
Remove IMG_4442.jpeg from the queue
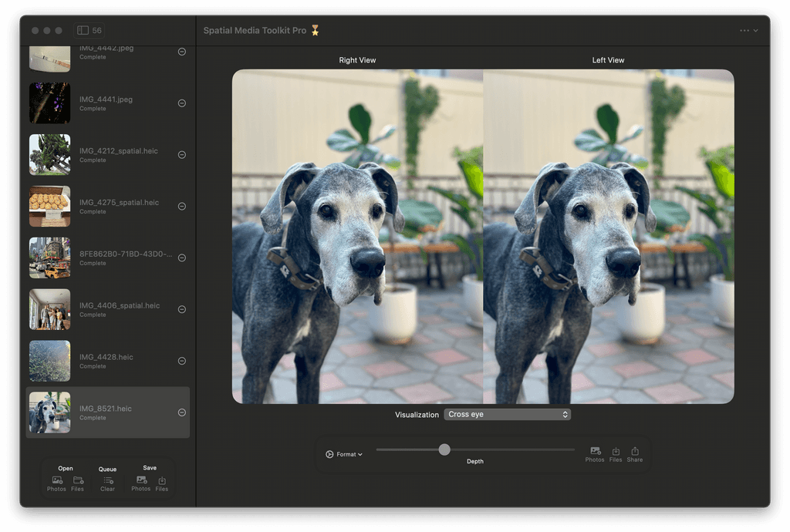[x=181, y=51]
